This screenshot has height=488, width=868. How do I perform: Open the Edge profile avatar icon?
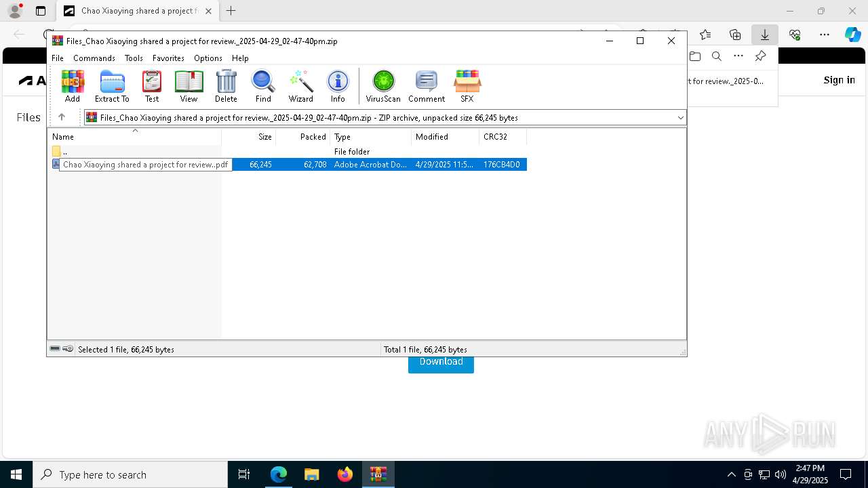click(15, 11)
